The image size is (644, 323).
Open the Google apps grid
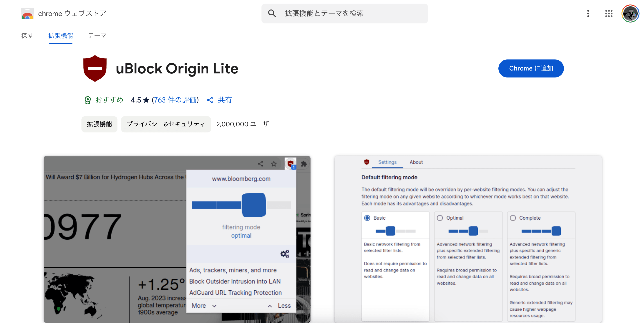coord(609,14)
